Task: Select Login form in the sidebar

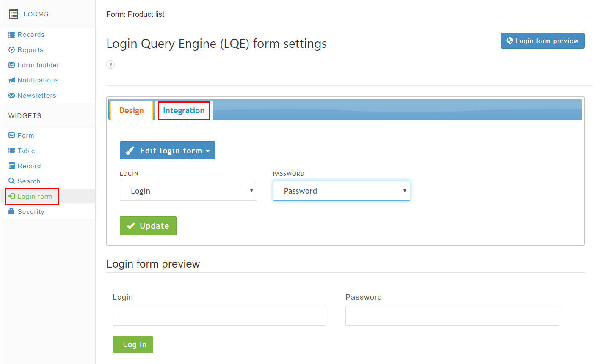Action: [35, 197]
